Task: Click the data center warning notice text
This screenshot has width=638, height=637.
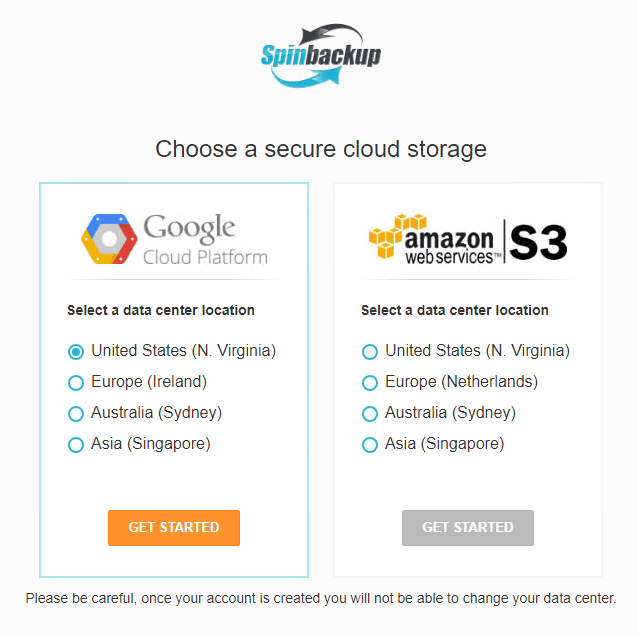Action: click(x=320, y=599)
